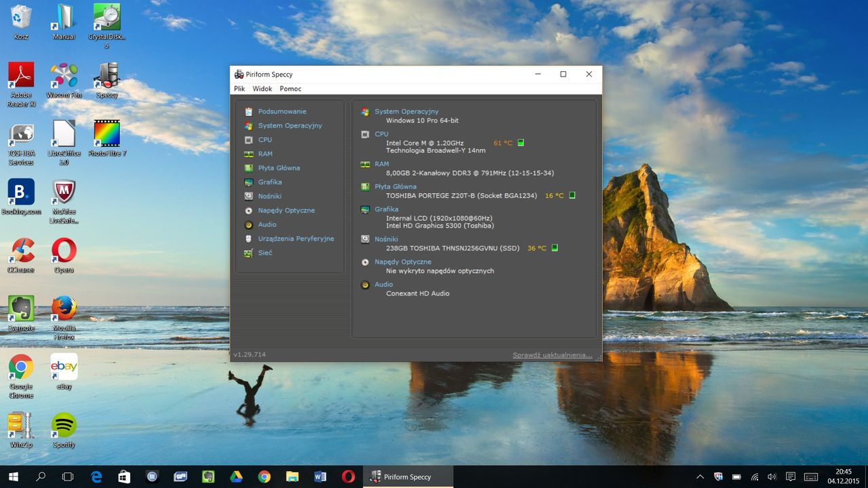
Task: Click the Windows 10 Pro 64-bit text
Action: [422, 121]
